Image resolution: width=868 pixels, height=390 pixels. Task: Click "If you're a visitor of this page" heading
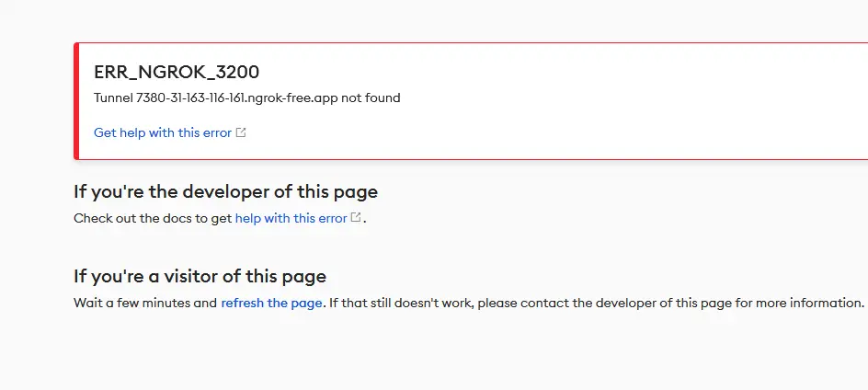click(200, 276)
